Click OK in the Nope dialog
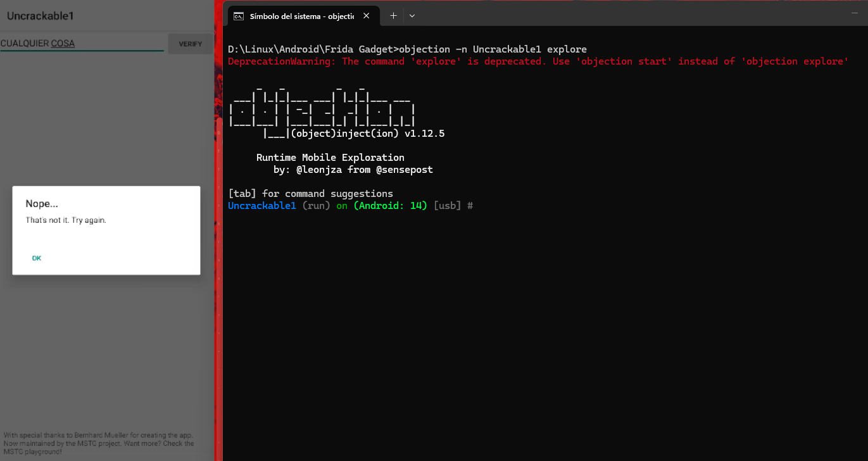868x461 pixels. point(37,258)
